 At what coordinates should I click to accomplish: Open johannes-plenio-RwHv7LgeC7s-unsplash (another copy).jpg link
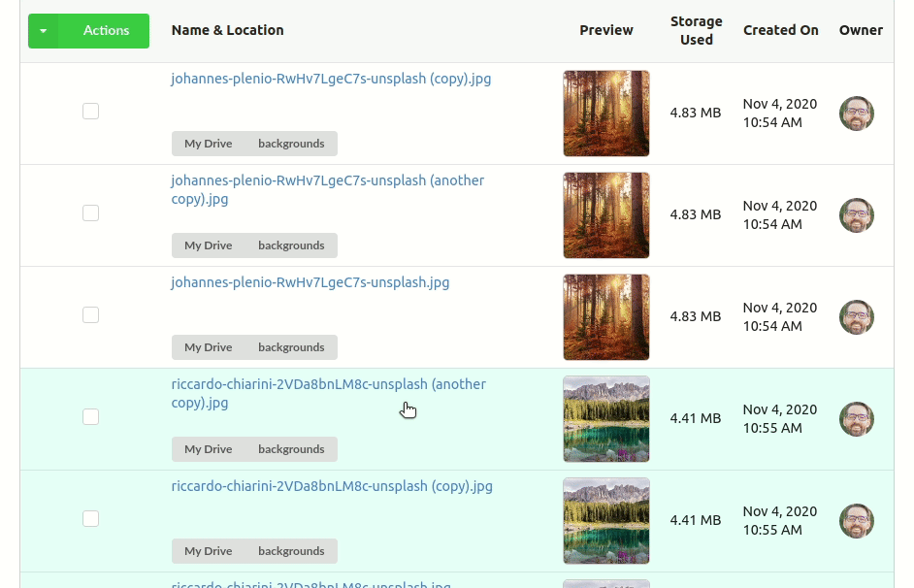(328, 190)
